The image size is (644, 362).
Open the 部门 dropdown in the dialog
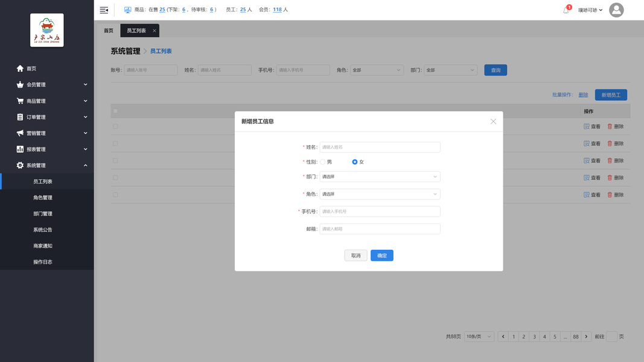[380, 177]
